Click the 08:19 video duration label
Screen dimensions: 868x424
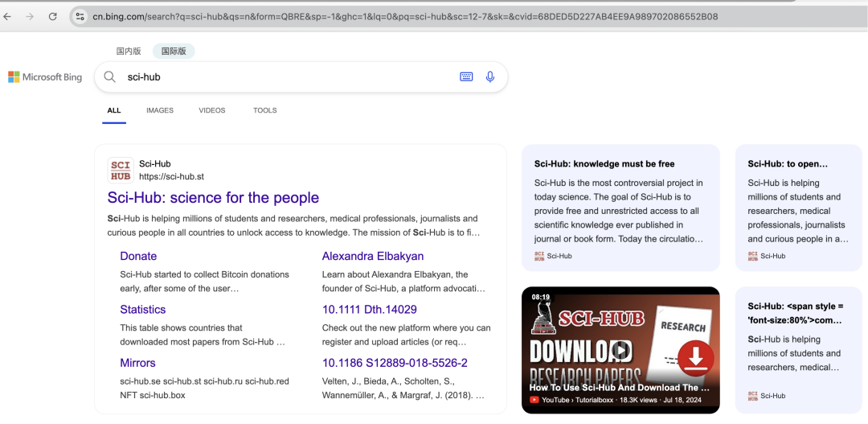541,297
